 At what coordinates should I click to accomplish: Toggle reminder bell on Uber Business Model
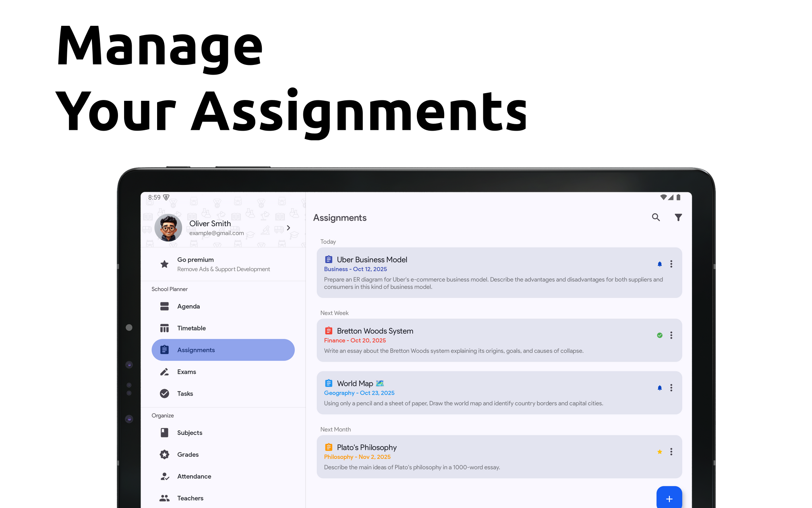660,264
